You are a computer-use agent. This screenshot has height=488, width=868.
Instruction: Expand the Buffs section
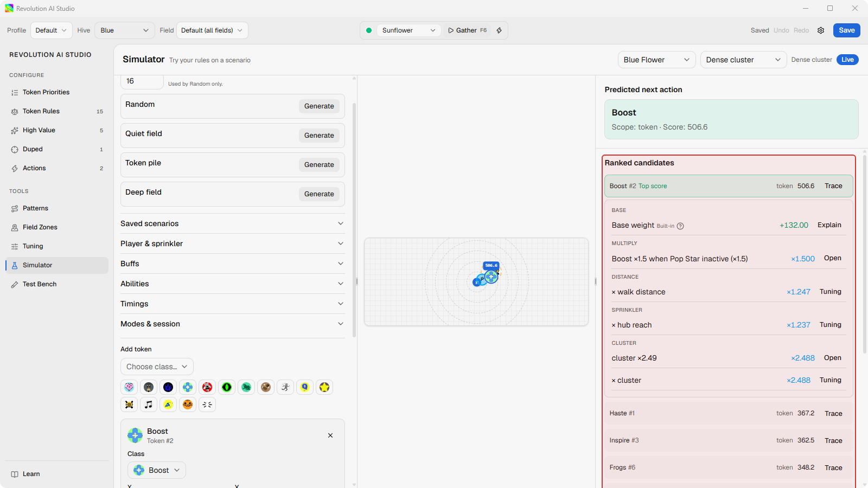coord(232,264)
